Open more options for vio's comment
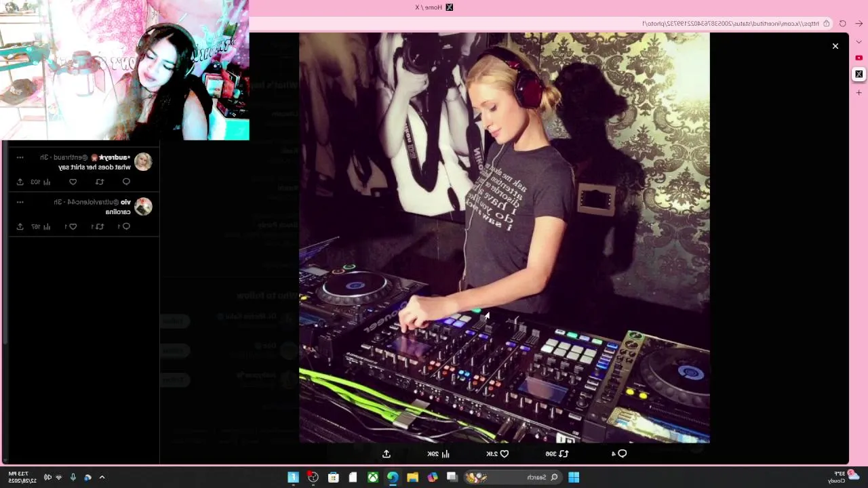Viewport: 868px width, 488px height. [20, 202]
